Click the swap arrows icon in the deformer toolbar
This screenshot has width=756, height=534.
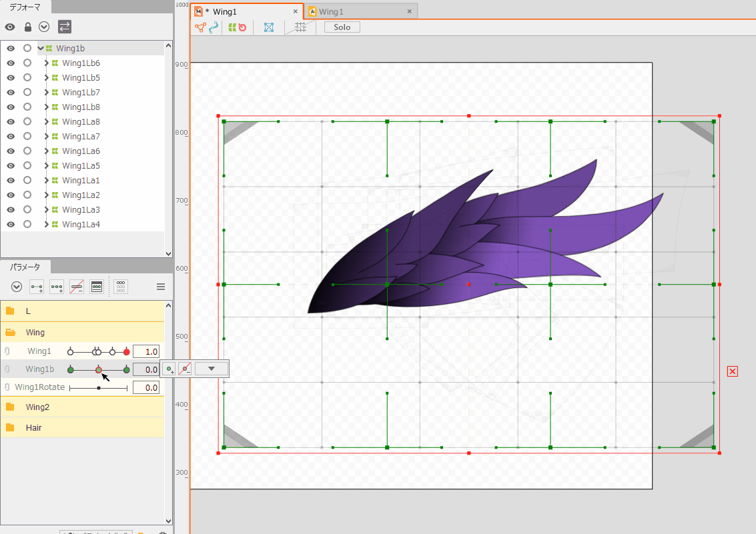(x=65, y=27)
